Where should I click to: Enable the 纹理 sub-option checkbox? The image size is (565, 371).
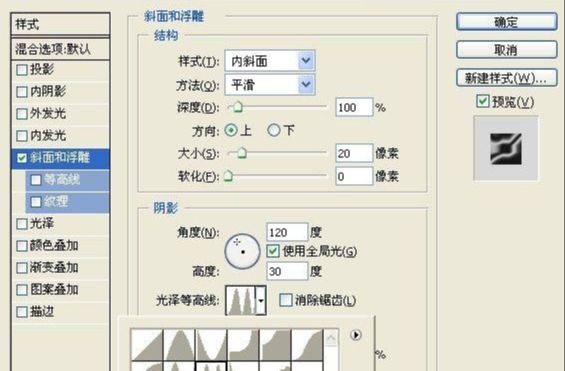[36, 202]
